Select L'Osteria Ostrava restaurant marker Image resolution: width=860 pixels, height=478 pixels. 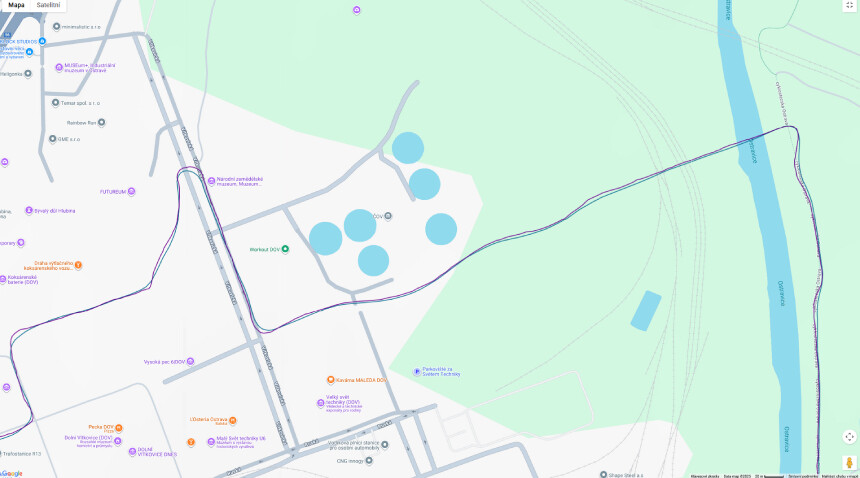pos(233,421)
